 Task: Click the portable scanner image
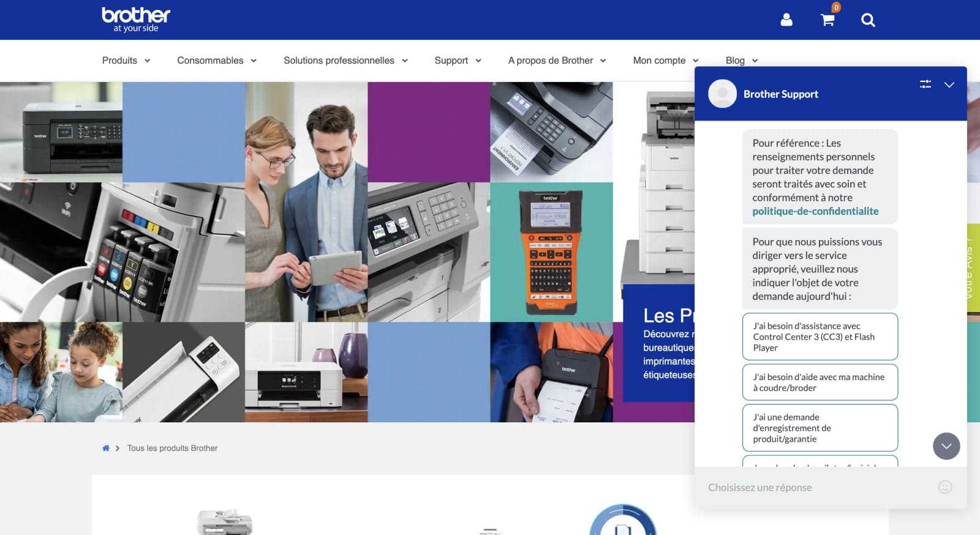coord(184,372)
